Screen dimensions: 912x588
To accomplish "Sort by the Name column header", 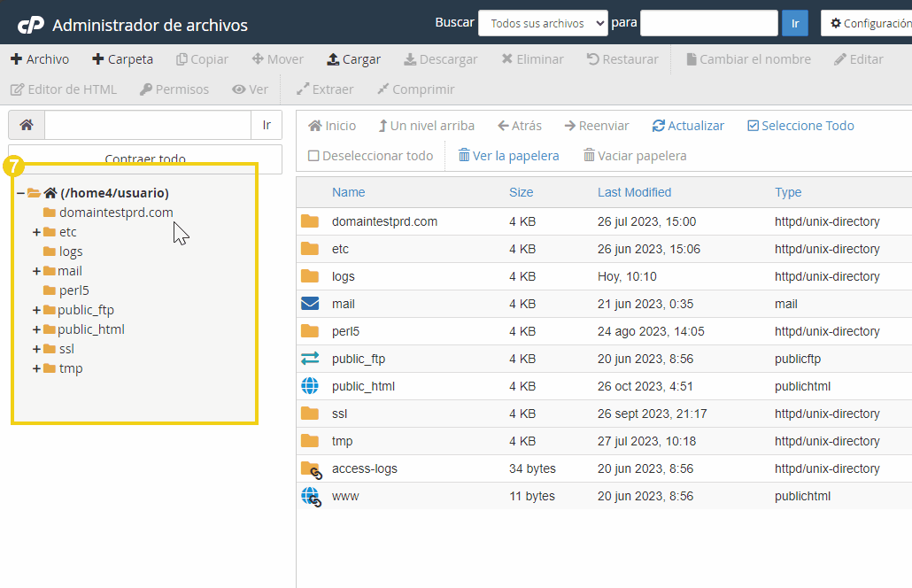I will click(348, 192).
